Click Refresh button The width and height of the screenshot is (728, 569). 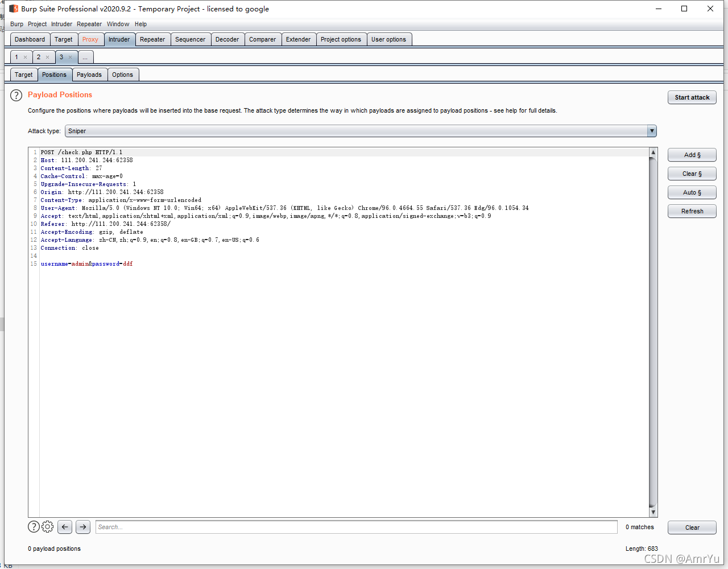coord(692,211)
